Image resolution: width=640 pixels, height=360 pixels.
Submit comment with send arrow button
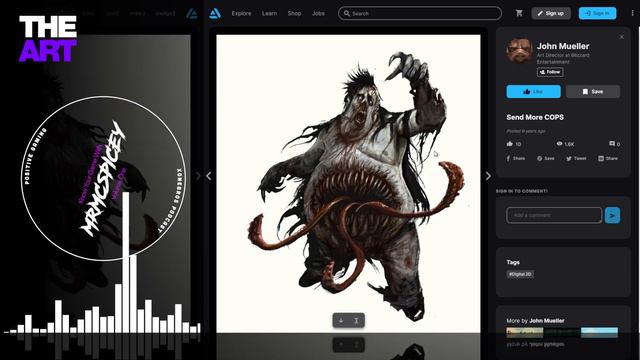(612, 215)
